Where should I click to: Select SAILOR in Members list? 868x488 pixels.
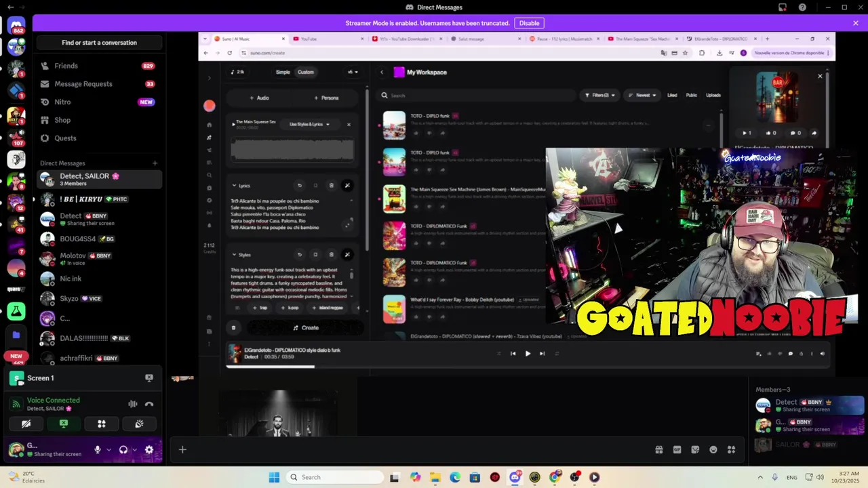[810, 445]
